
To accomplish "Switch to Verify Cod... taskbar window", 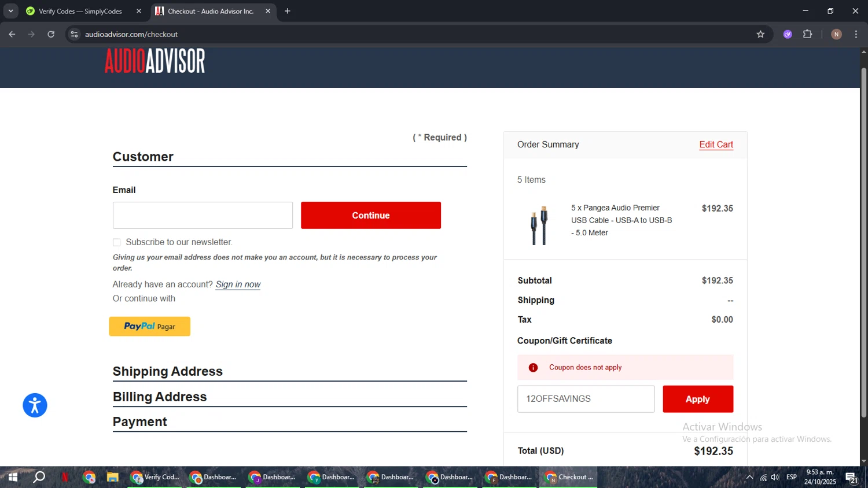I will [155, 477].
